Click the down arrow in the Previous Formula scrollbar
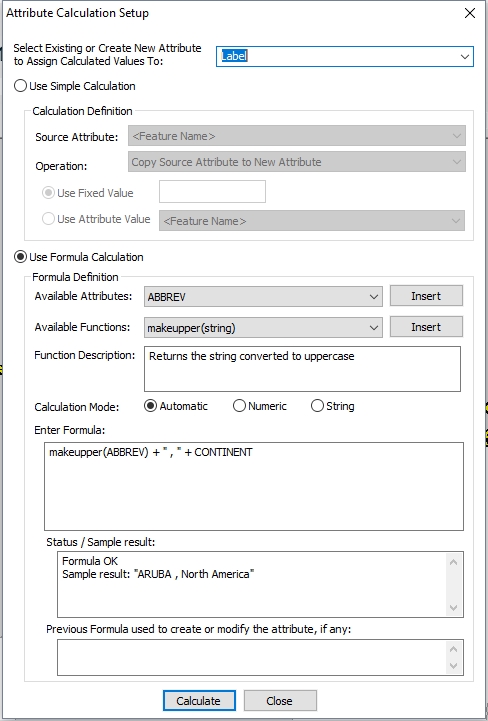Screen dimensions: 488x721 (x=454, y=665)
